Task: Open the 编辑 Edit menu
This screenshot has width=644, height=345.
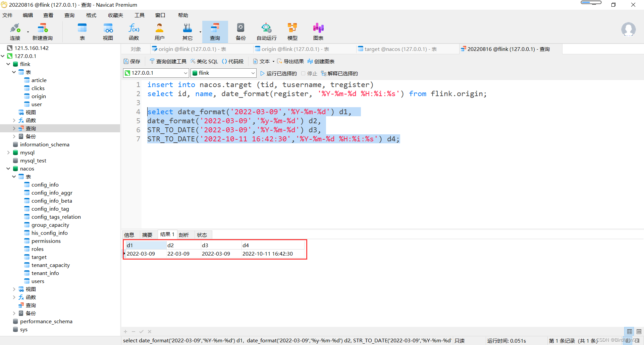Action: tap(28, 15)
